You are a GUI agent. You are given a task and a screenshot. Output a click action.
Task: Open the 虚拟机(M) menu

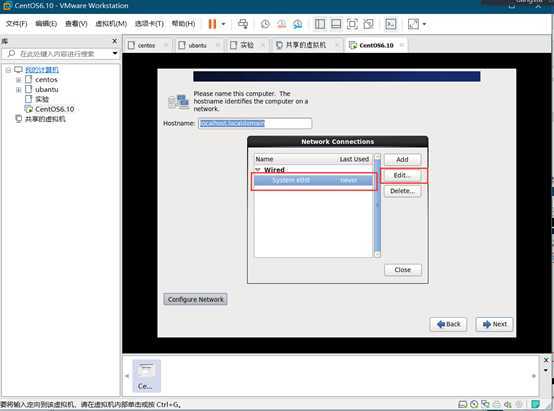click(111, 24)
